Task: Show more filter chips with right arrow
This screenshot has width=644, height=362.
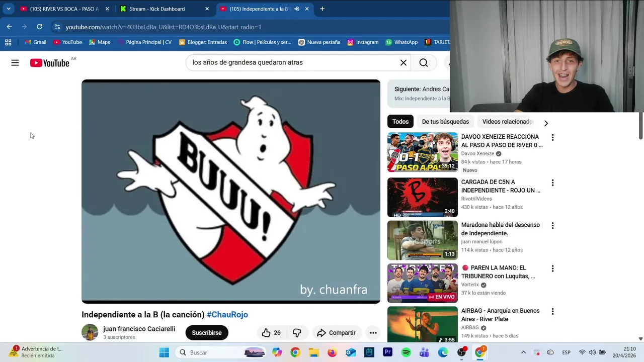Action: point(546,123)
